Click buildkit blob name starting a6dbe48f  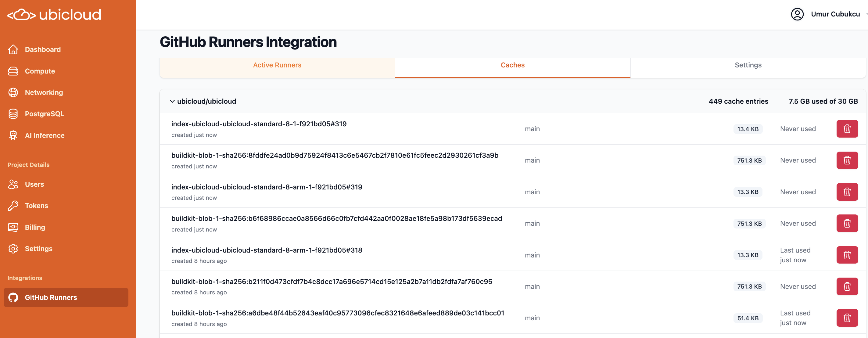click(338, 313)
